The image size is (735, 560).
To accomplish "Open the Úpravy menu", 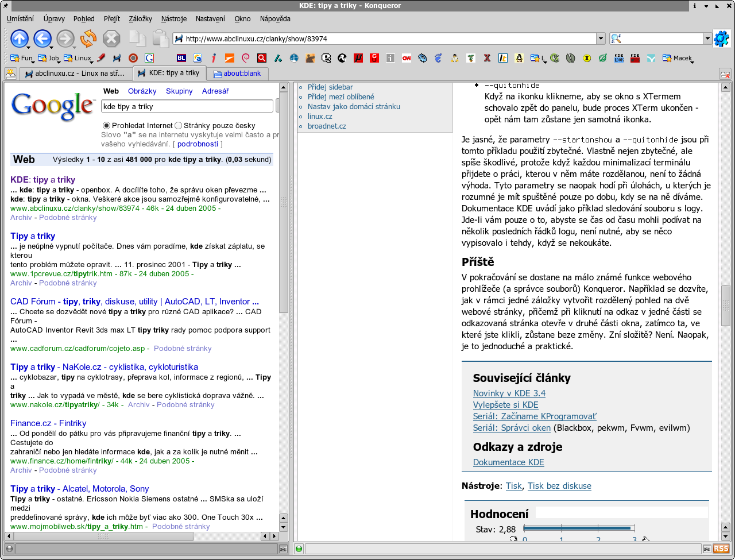I will coord(54,19).
